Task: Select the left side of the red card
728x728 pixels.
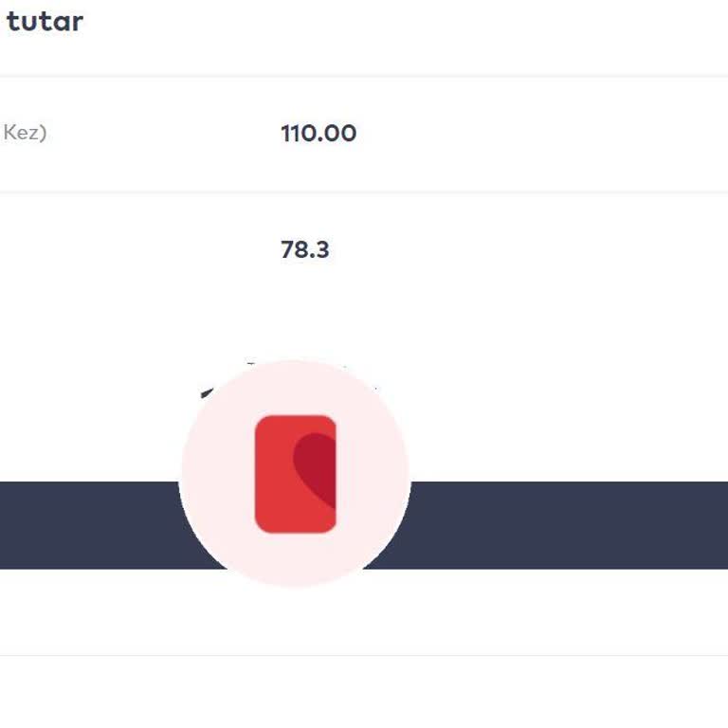Action: (271, 474)
